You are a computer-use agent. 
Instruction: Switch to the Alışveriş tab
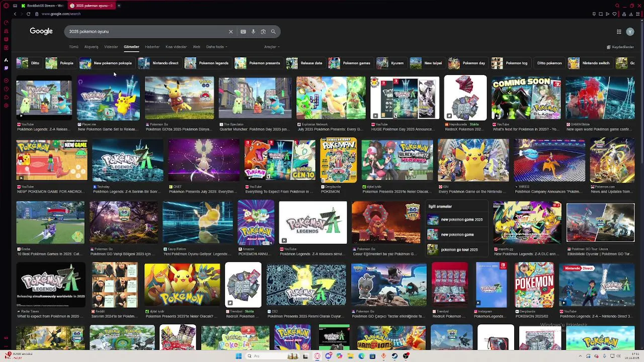91,47
